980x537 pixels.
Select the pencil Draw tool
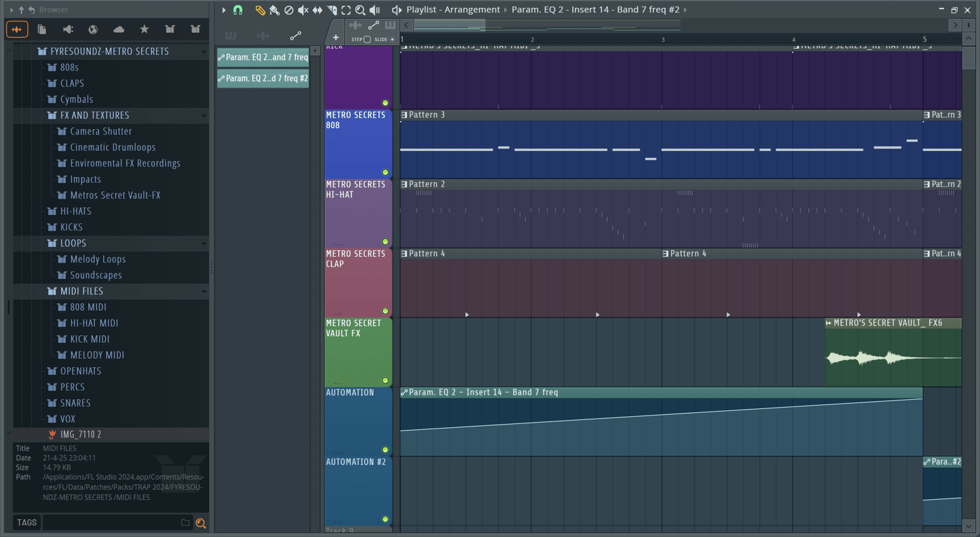click(x=260, y=10)
